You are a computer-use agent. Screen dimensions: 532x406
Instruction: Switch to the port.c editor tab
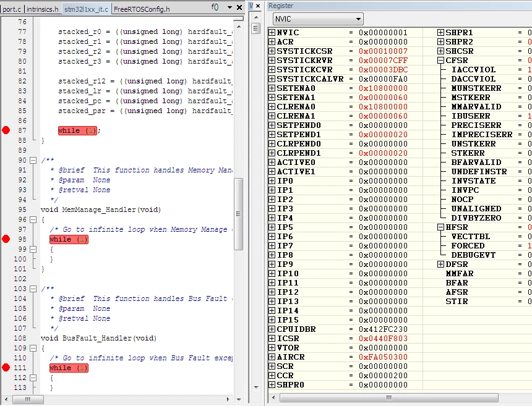[12, 9]
